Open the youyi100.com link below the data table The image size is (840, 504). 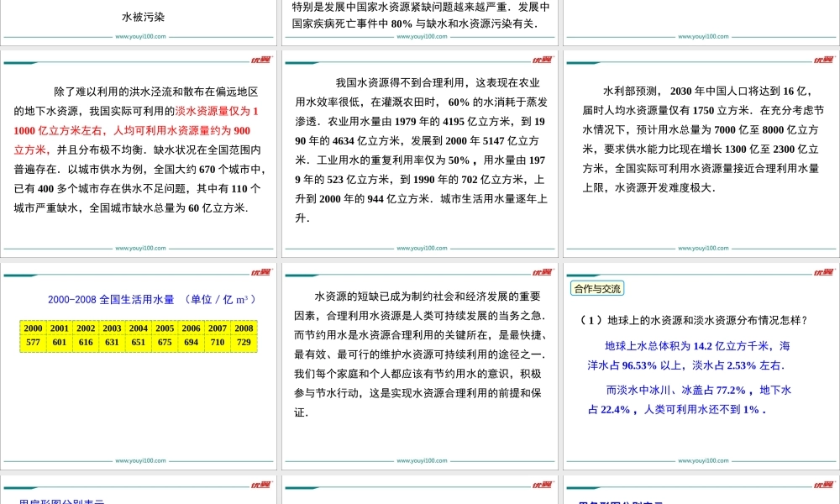(x=139, y=460)
